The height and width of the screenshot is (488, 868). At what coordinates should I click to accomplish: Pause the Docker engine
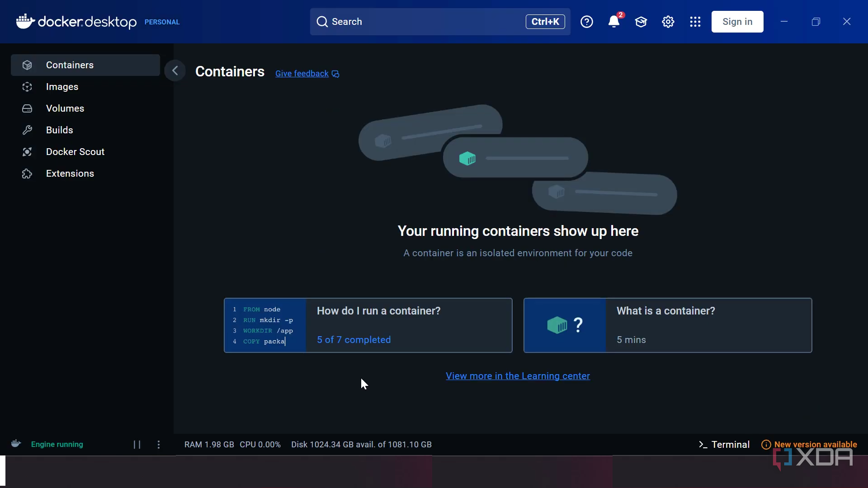[137, 445]
